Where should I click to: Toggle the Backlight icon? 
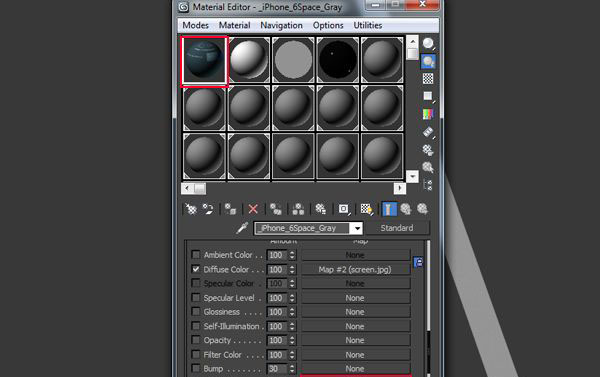[x=428, y=61]
